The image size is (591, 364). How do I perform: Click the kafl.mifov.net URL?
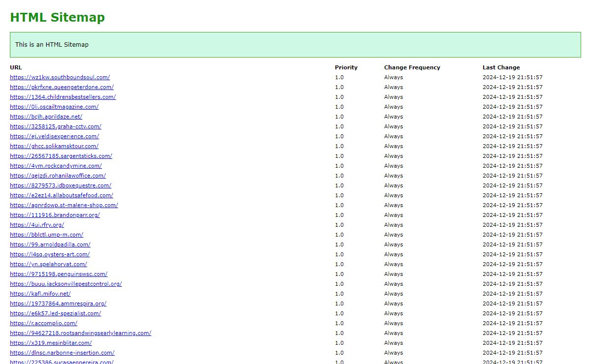click(40, 294)
